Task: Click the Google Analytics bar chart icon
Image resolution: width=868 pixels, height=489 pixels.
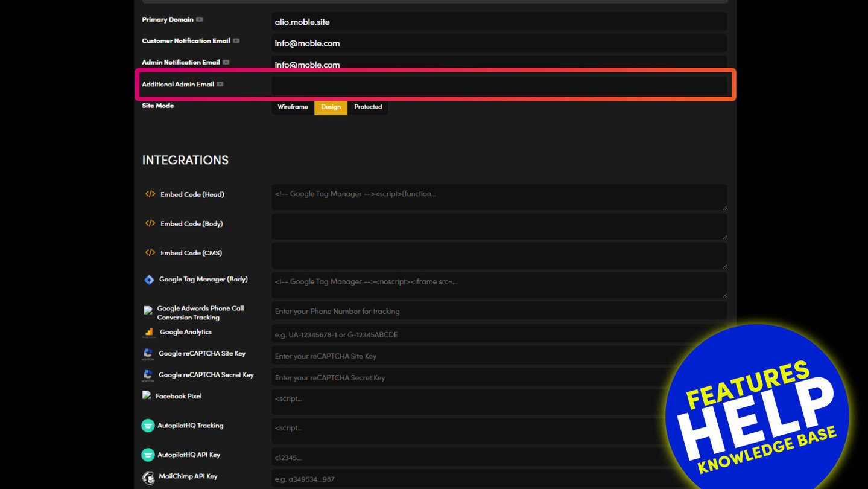Action: (149, 333)
